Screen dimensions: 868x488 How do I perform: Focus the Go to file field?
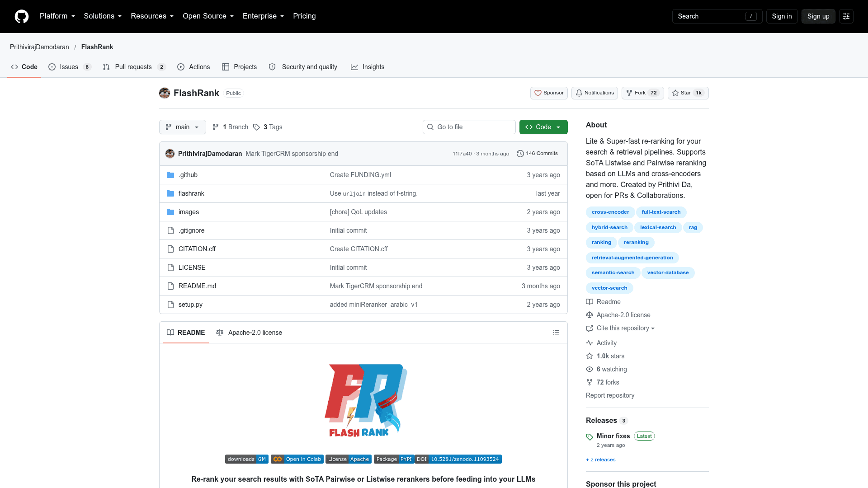[x=469, y=127]
